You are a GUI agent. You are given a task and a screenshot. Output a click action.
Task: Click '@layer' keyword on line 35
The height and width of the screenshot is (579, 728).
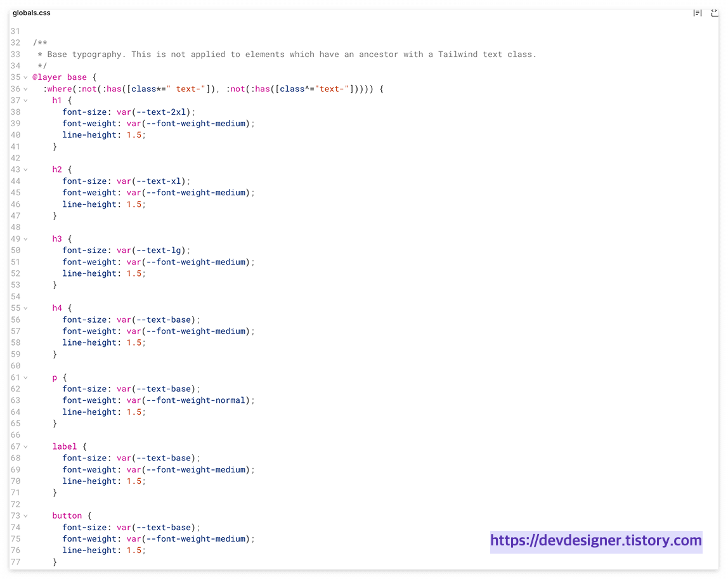coord(47,77)
